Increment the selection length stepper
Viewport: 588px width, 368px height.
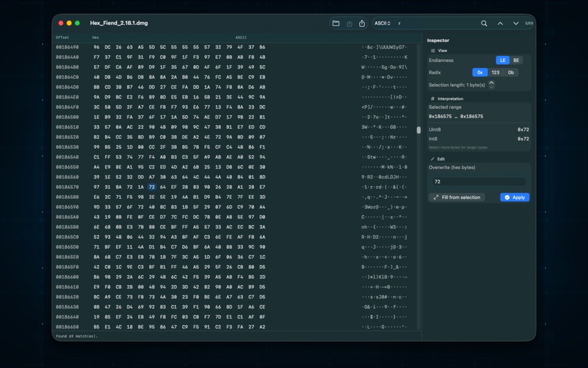click(x=492, y=83)
